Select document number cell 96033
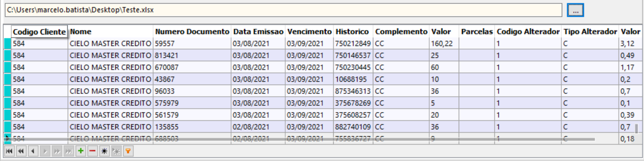644x161 pixels. pyautogui.click(x=192, y=91)
